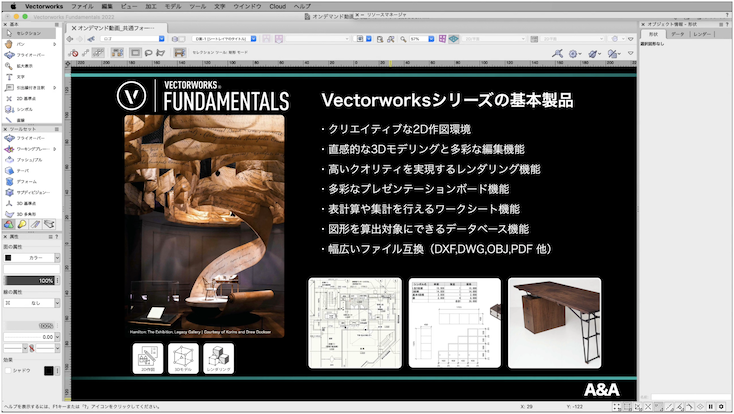This screenshot has width=734, height=414.
Task: Click the レンダリング thumbnail button on the canvas
Action: [219, 359]
